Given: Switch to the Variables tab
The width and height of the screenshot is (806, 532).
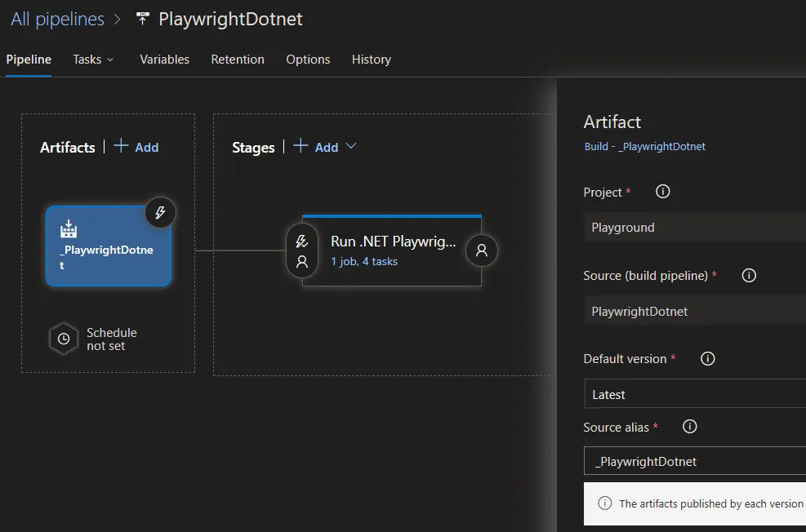Looking at the screenshot, I should 164,60.
